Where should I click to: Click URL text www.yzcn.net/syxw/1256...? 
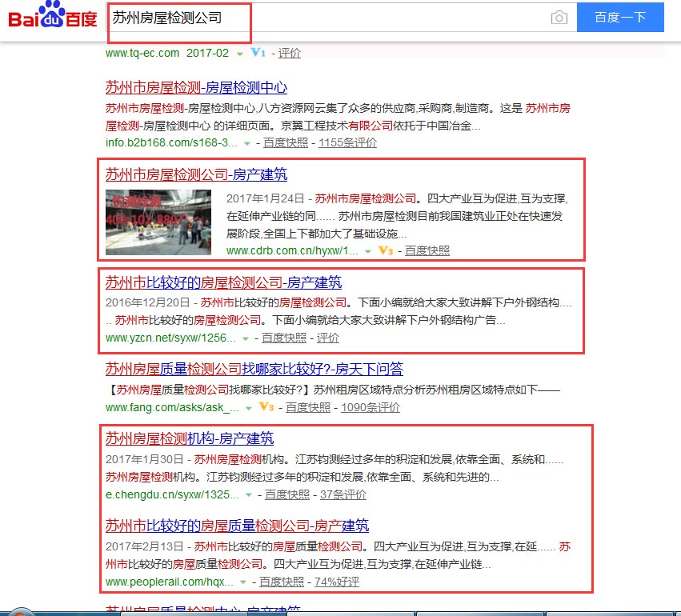point(170,338)
